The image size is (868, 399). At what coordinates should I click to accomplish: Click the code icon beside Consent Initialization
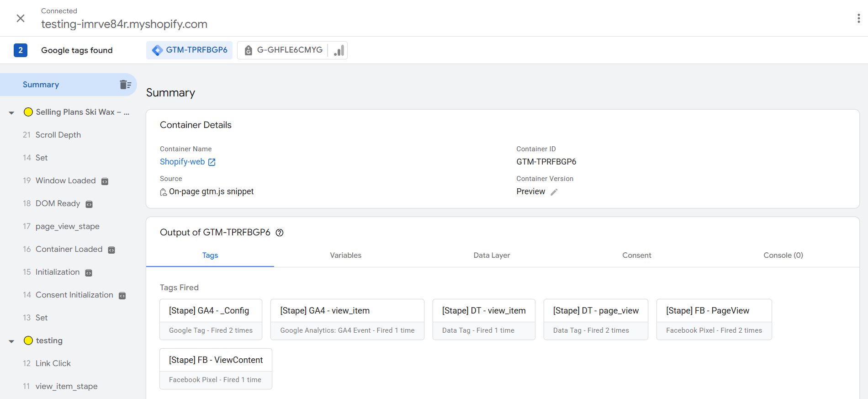tap(122, 296)
